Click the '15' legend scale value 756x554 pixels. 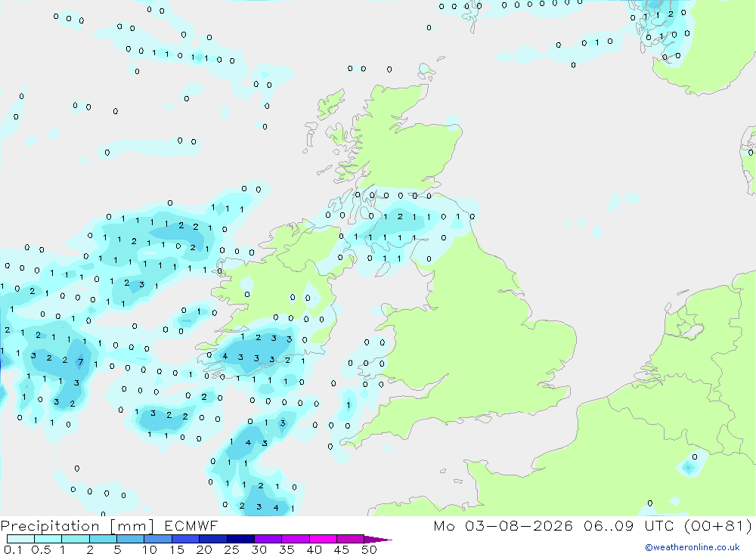(177, 549)
